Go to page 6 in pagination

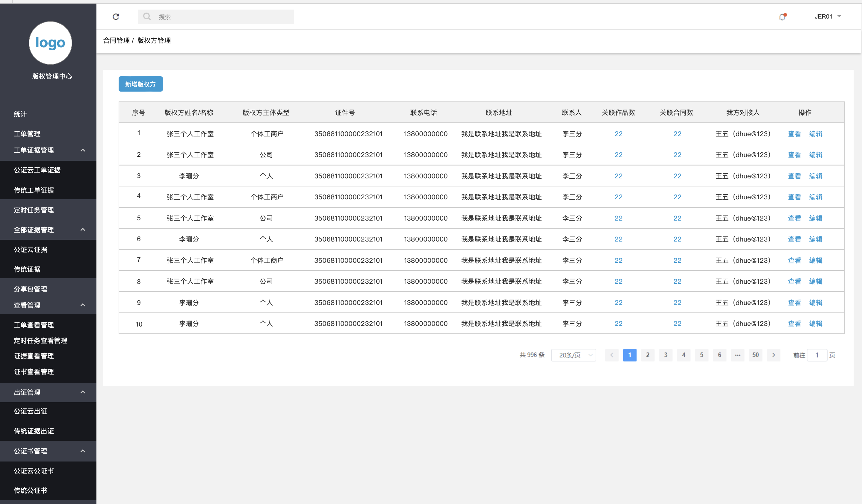point(719,355)
